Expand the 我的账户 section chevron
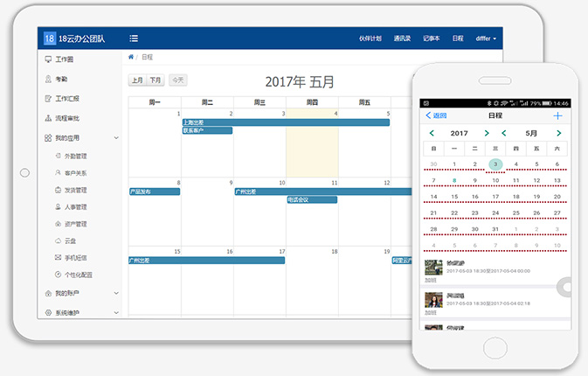The image size is (588, 376). pyautogui.click(x=116, y=293)
